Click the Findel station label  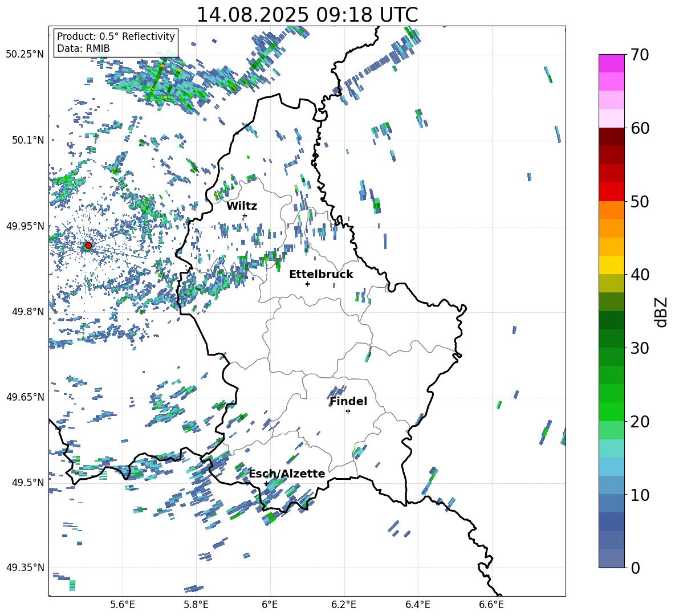pos(348,401)
